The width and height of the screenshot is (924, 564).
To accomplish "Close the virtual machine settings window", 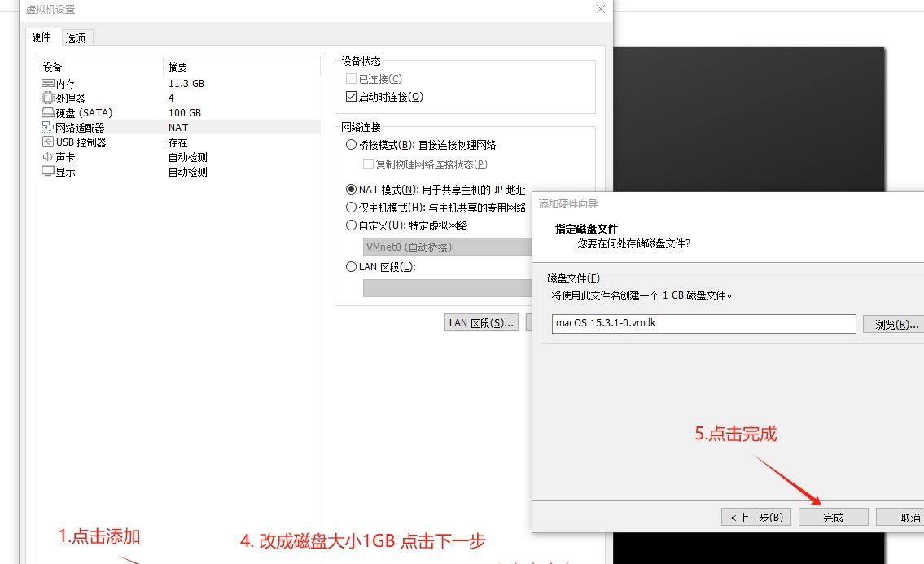I will point(601,9).
